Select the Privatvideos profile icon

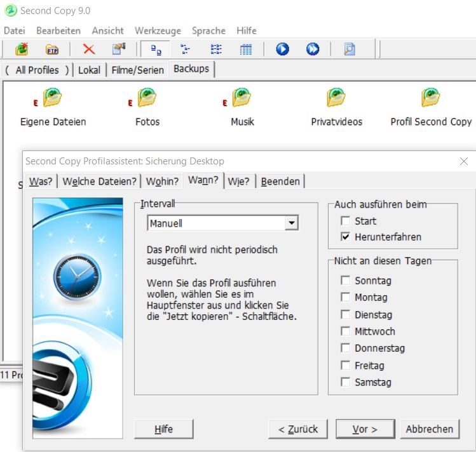coord(336,98)
